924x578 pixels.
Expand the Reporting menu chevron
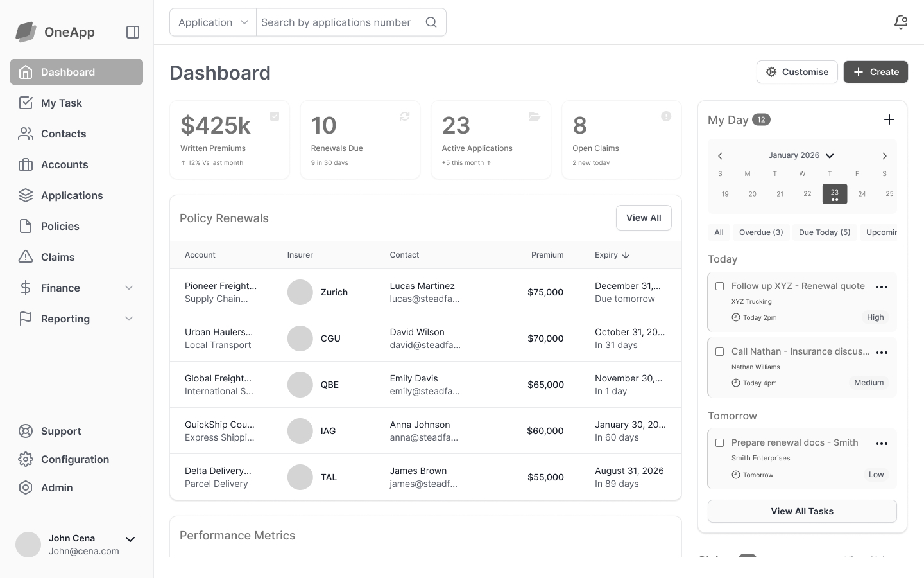coord(129,319)
